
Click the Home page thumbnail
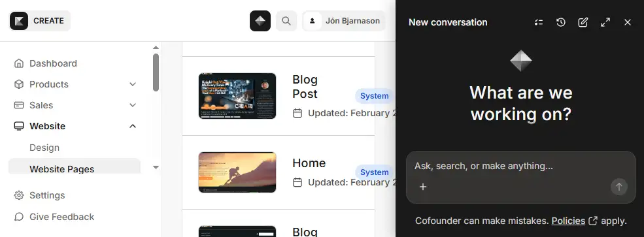tap(237, 172)
